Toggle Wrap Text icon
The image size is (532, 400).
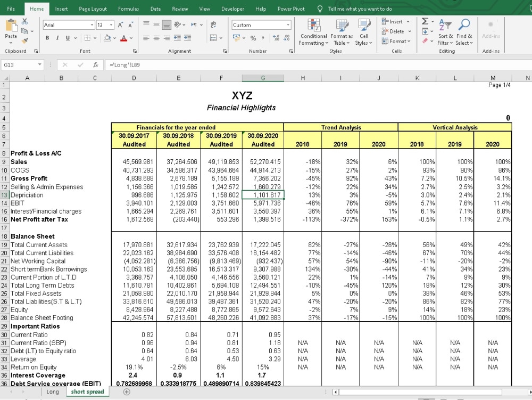pos(213,25)
